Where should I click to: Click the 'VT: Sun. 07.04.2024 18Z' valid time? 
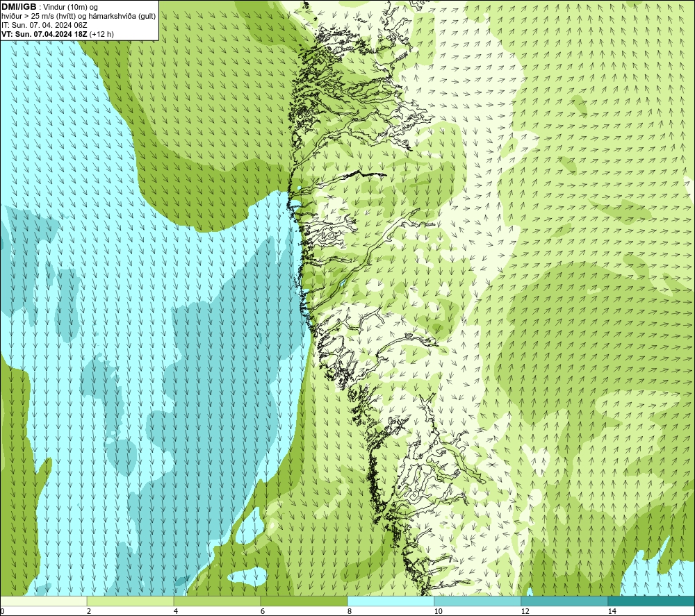46,34
